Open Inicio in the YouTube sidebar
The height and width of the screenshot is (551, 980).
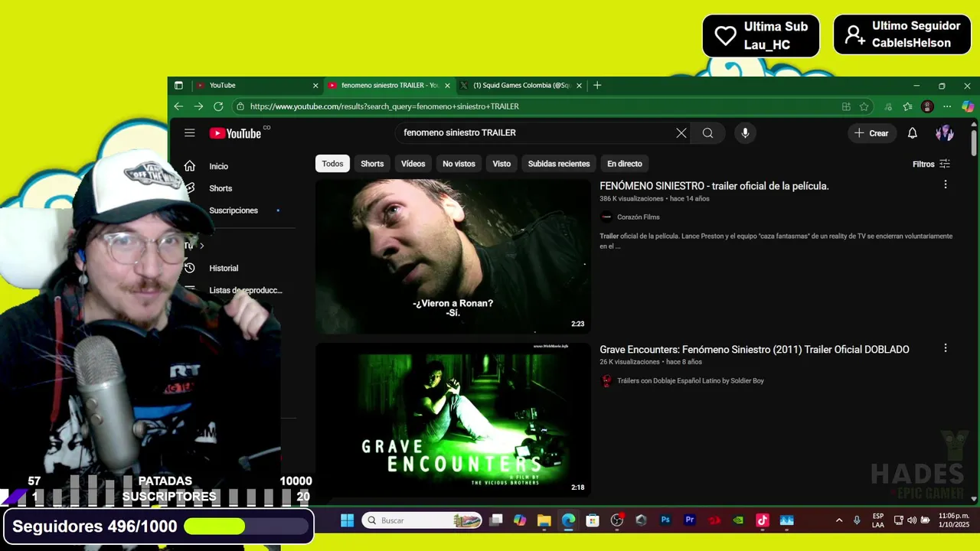(218, 166)
